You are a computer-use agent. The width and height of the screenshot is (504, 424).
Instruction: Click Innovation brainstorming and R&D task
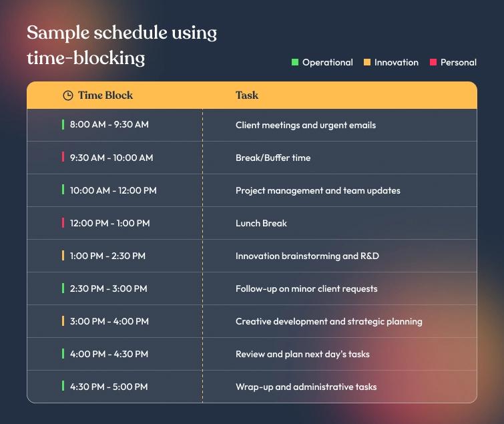coord(307,256)
